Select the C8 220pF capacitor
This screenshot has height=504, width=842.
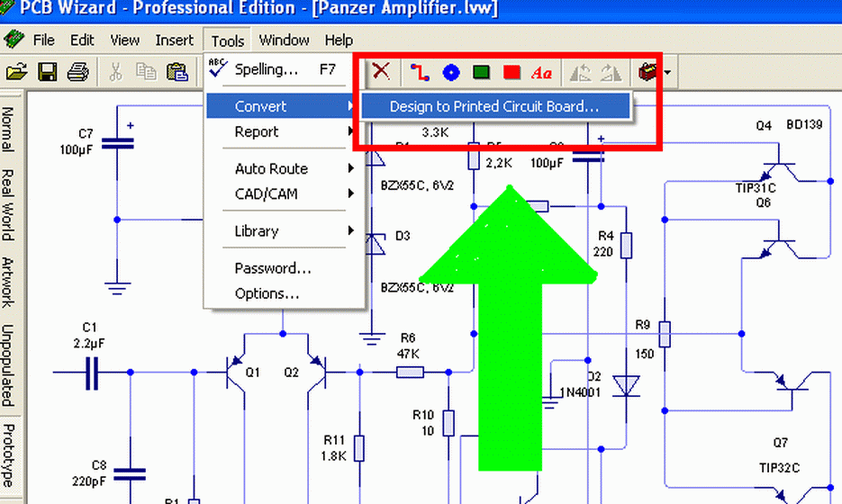coord(130,474)
